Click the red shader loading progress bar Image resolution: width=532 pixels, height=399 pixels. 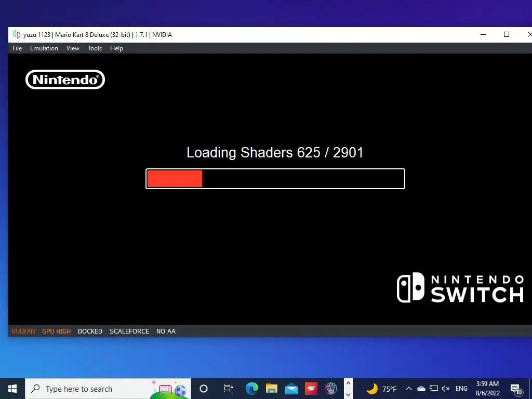pyautogui.click(x=275, y=179)
